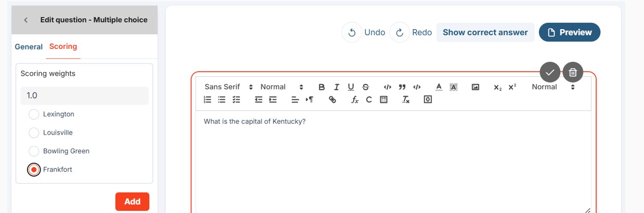Toggle bold formatting in editor toolbar
The image size is (644, 213).
[321, 87]
